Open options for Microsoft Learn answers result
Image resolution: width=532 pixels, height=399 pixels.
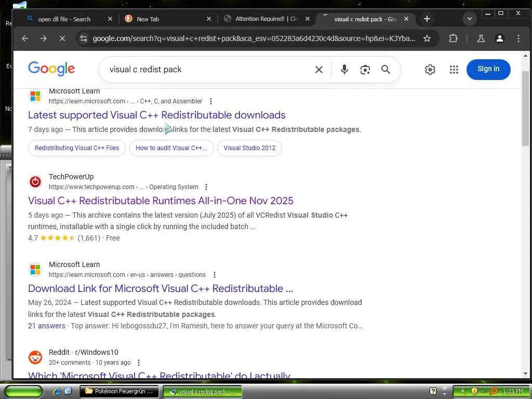(x=214, y=274)
